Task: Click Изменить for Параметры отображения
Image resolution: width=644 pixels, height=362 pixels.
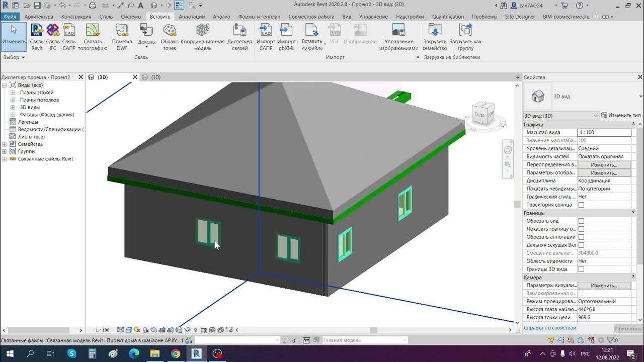Action: (604, 173)
